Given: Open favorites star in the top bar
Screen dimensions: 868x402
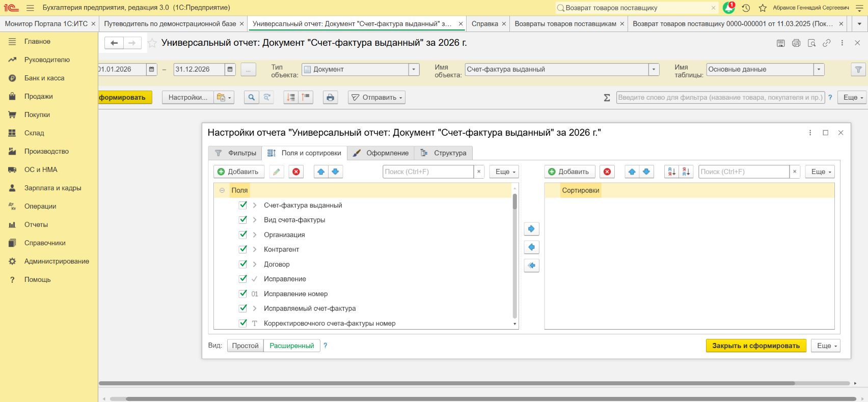Looking at the screenshot, I should click(x=763, y=8).
